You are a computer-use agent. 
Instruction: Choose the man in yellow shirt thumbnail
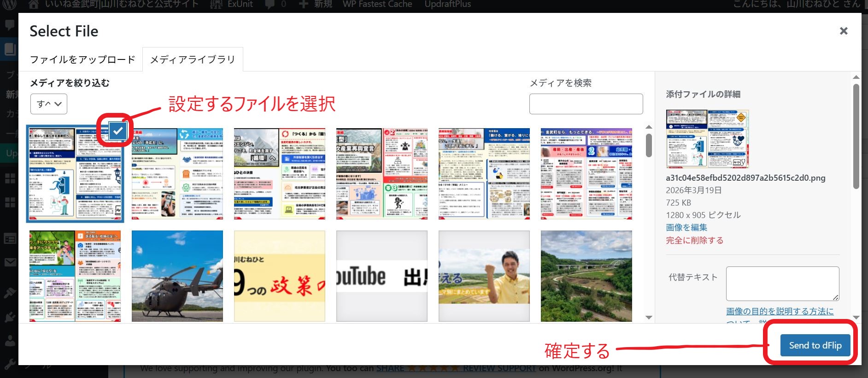point(484,276)
